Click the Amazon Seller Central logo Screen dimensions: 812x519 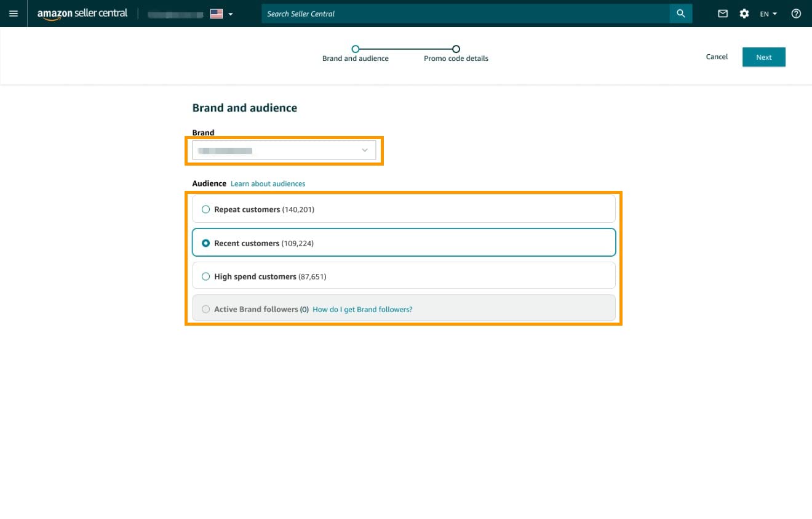coord(82,14)
